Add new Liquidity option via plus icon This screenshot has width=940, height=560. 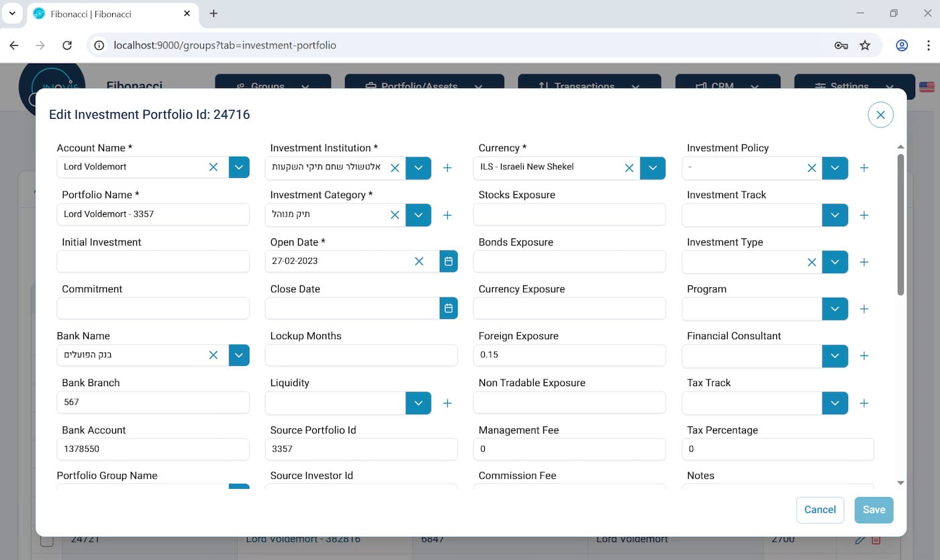tap(447, 403)
